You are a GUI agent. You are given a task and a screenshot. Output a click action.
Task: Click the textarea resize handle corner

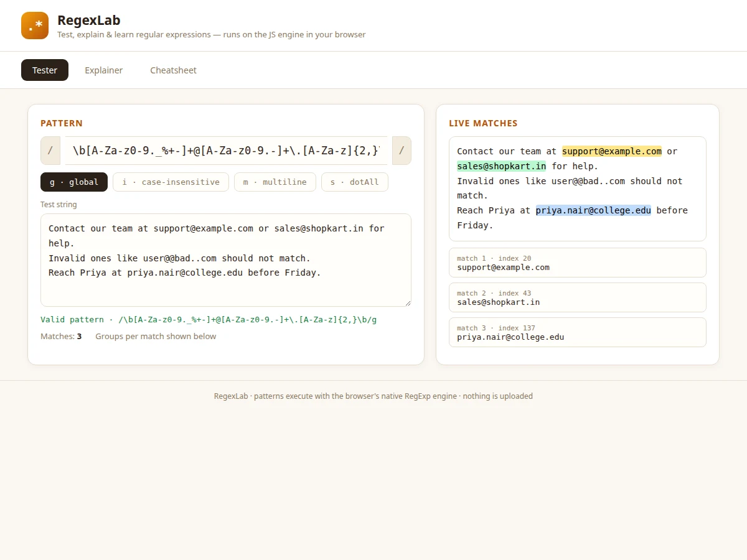407,302
